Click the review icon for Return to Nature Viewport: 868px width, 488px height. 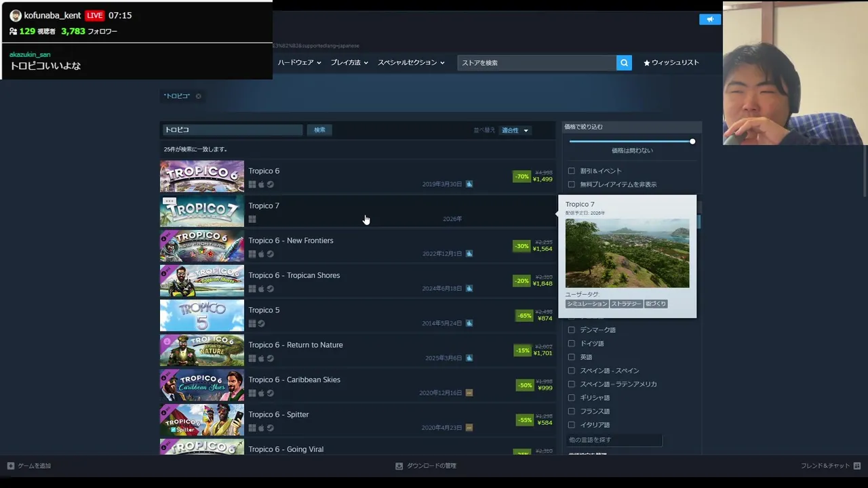[x=469, y=358]
